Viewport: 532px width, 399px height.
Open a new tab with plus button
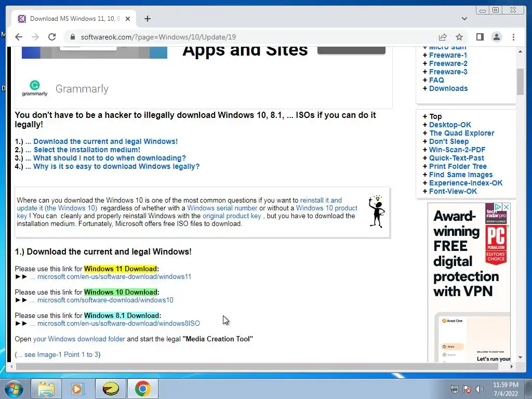pyautogui.click(x=147, y=19)
